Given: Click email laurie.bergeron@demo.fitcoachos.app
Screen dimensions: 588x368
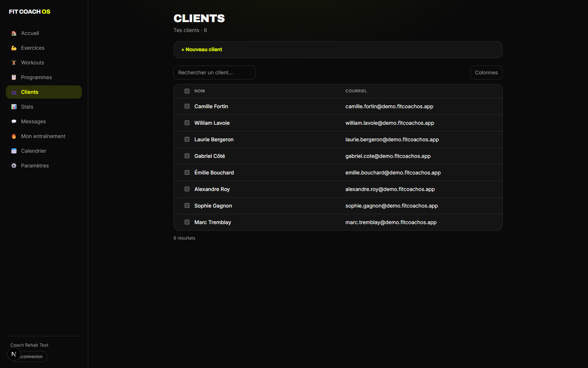Looking at the screenshot, I should [392, 139].
